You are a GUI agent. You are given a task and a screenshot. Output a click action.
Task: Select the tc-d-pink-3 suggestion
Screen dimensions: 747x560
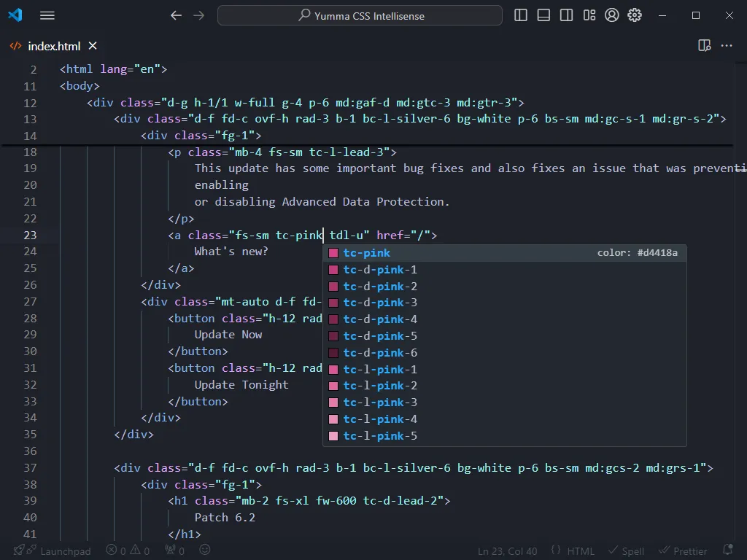coord(505,303)
